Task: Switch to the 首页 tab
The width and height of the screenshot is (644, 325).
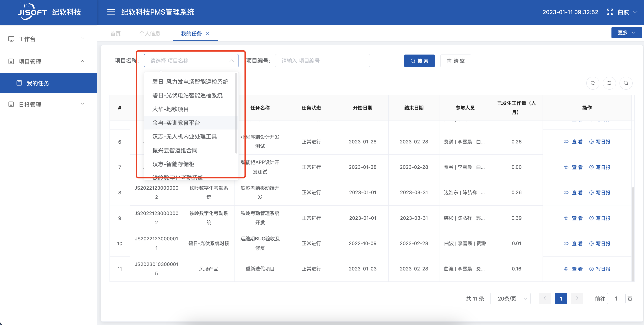Action: click(116, 33)
